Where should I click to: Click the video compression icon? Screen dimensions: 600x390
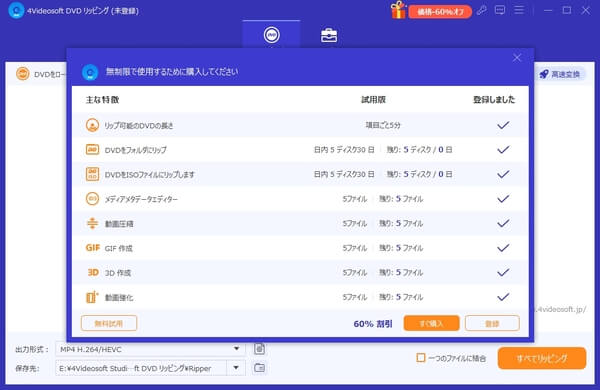(x=92, y=223)
